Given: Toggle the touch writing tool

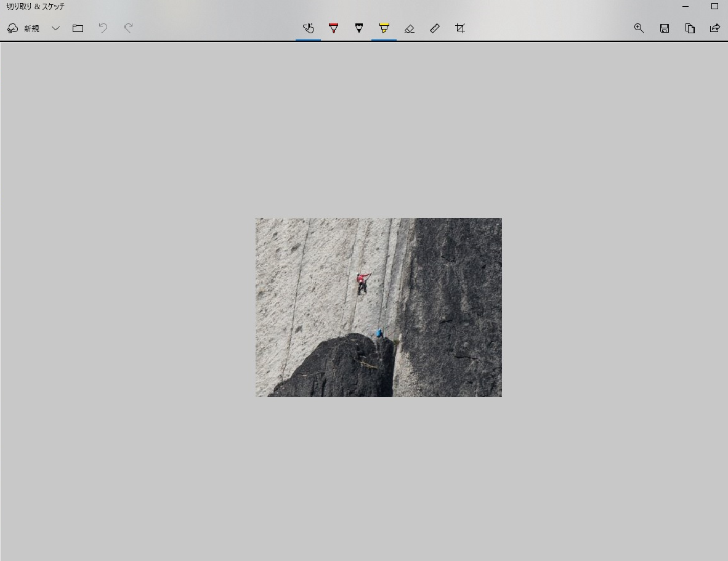Looking at the screenshot, I should [x=309, y=28].
